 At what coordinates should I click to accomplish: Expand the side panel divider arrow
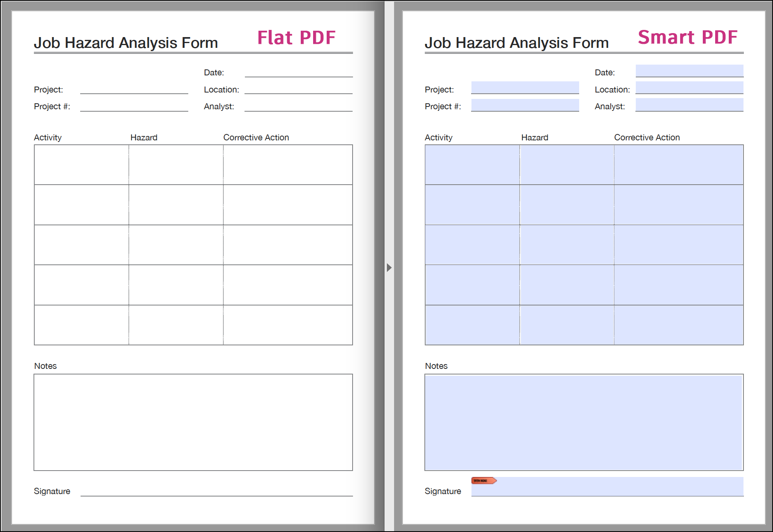[389, 267]
